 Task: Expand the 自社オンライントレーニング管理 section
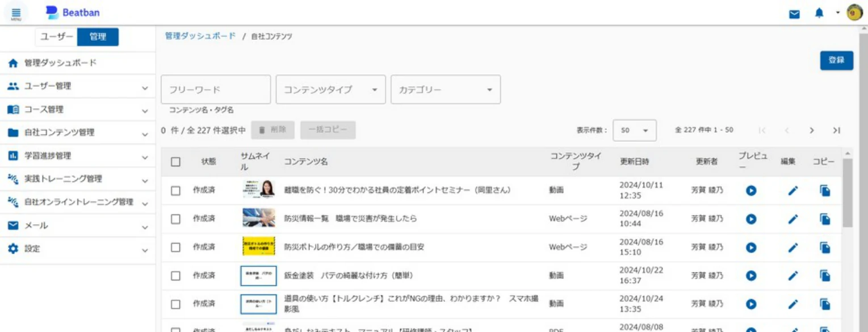click(x=78, y=203)
